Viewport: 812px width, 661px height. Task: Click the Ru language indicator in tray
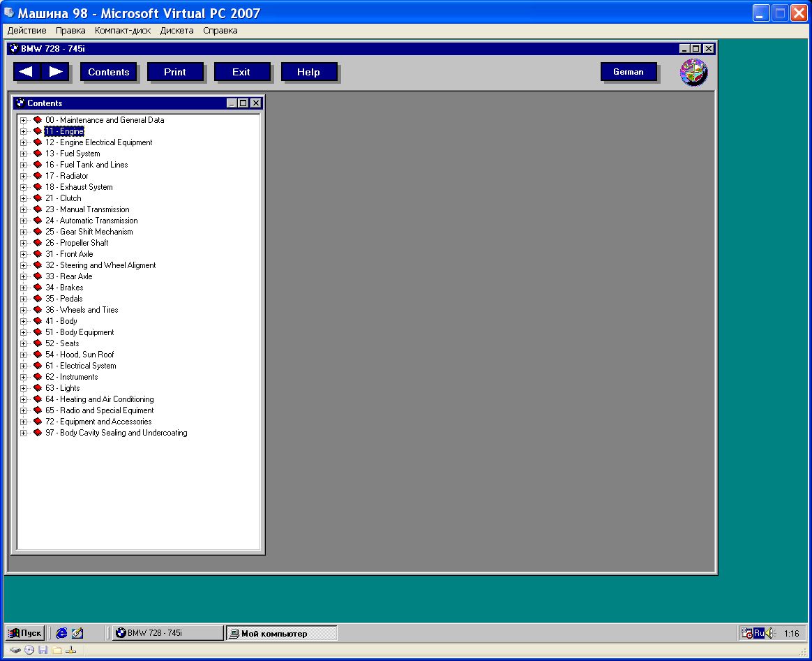click(758, 633)
